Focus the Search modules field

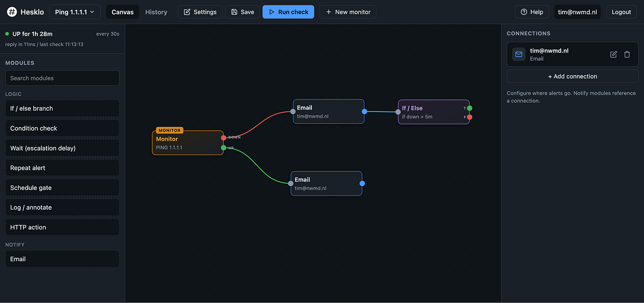62,78
